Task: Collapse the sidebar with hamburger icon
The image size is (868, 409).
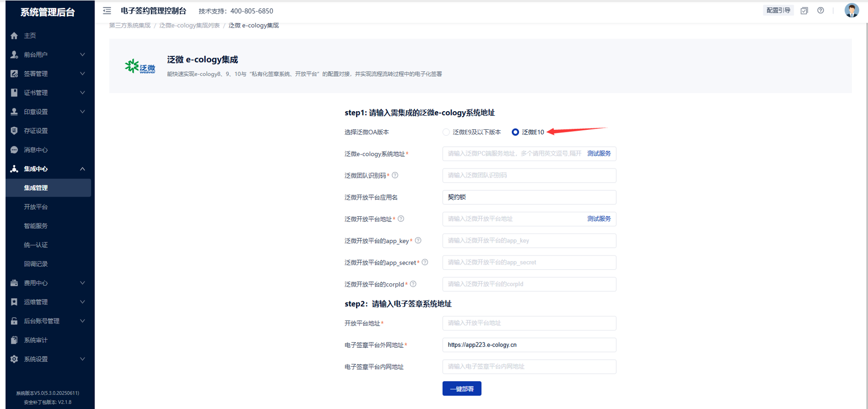Action: pyautogui.click(x=107, y=11)
